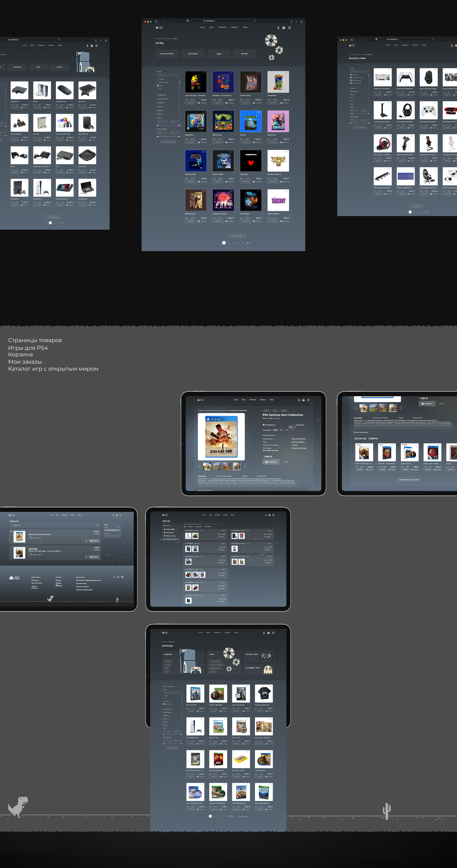Check the VR box in Каталог filter
This screenshot has height=868, width=457.
click(164, 699)
